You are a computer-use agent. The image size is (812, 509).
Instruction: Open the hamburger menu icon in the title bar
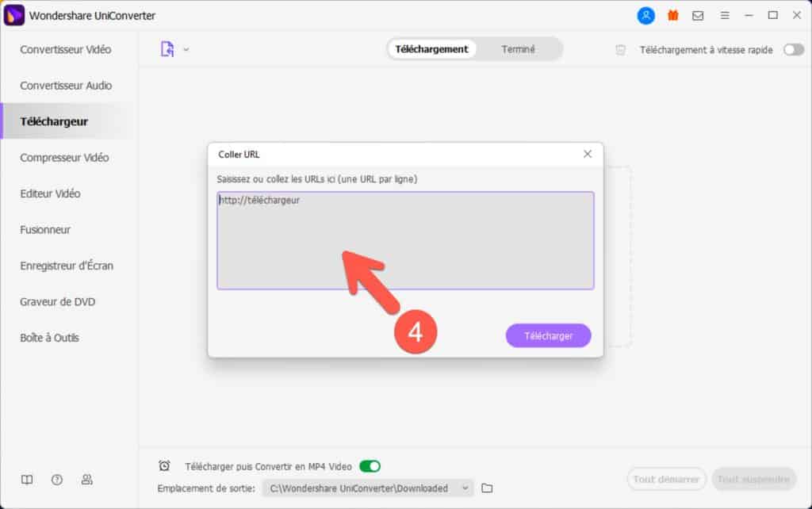[725, 16]
